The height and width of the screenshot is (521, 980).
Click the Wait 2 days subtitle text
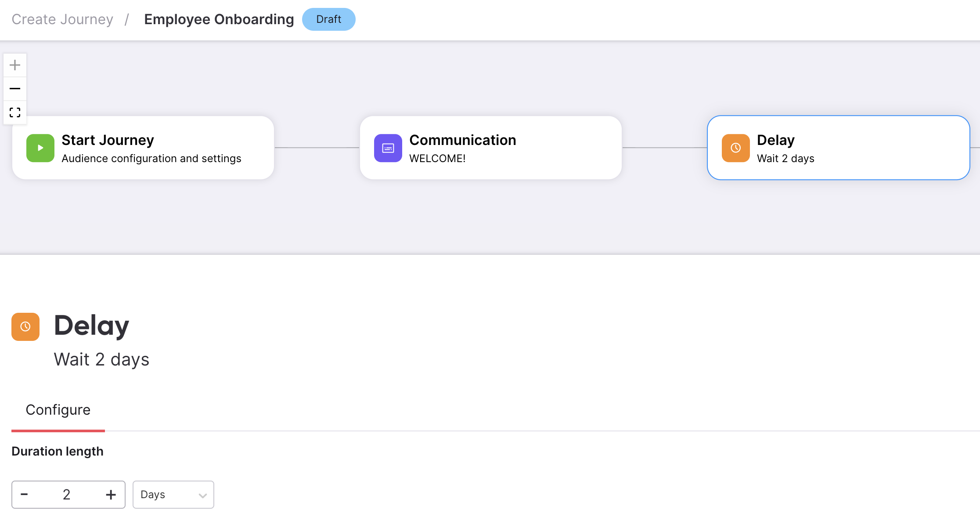pos(102,359)
